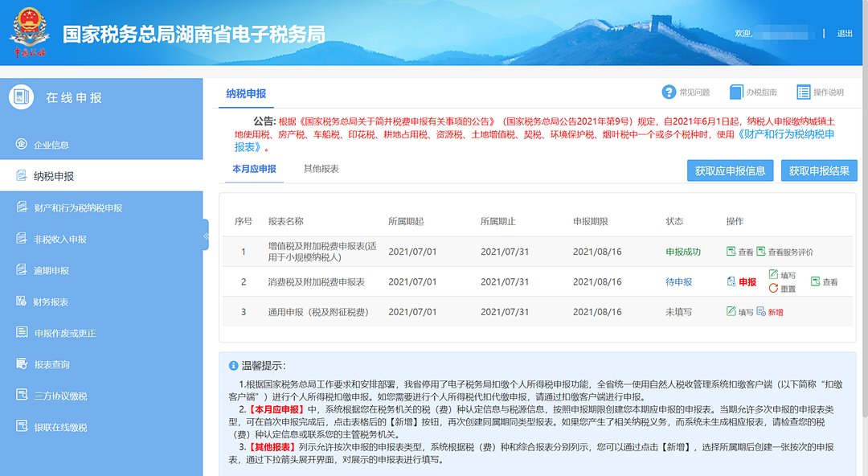This screenshot has width=868, height=476.
Task: Click the 申报 document icon in 消费税 row
Action: [x=731, y=281]
